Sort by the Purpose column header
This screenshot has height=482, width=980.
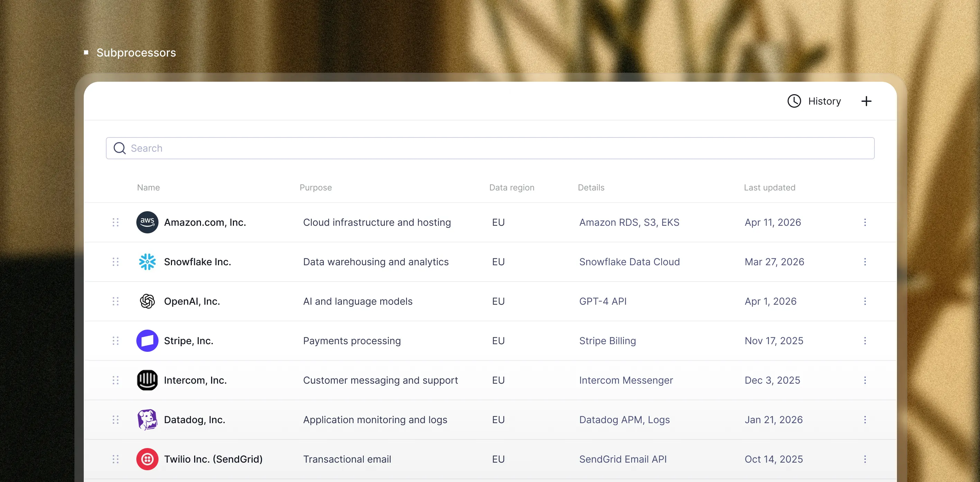(x=315, y=187)
